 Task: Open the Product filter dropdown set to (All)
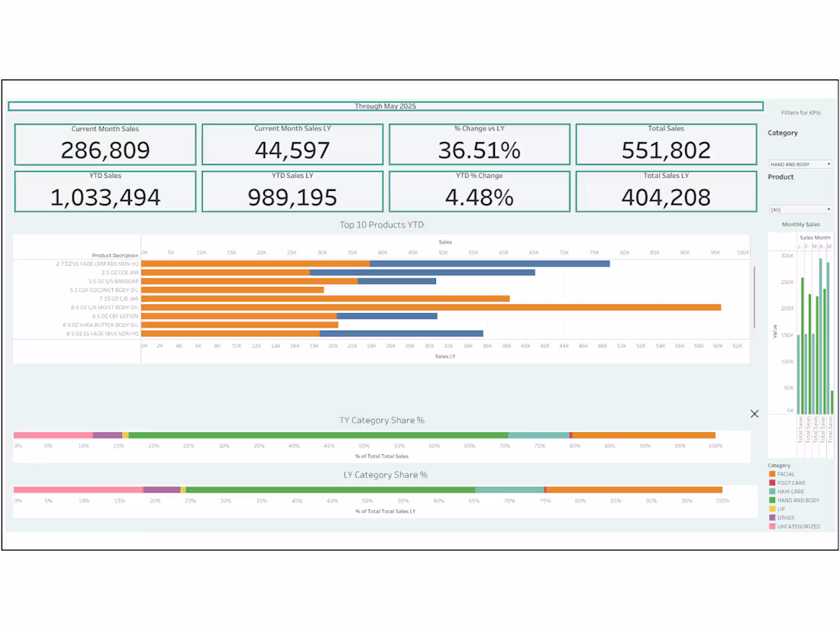click(800, 208)
